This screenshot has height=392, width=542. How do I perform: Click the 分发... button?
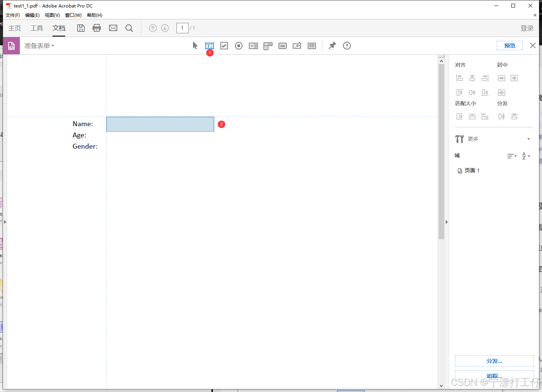494,361
